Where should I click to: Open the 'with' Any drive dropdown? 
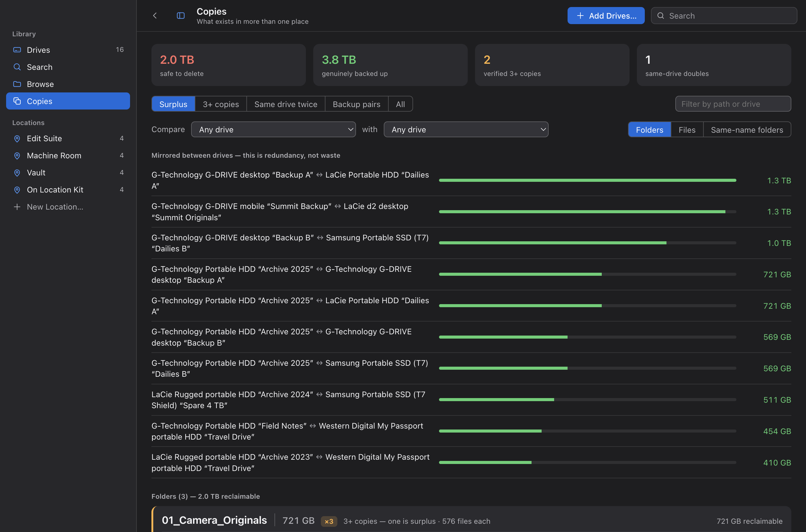[466, 130]
